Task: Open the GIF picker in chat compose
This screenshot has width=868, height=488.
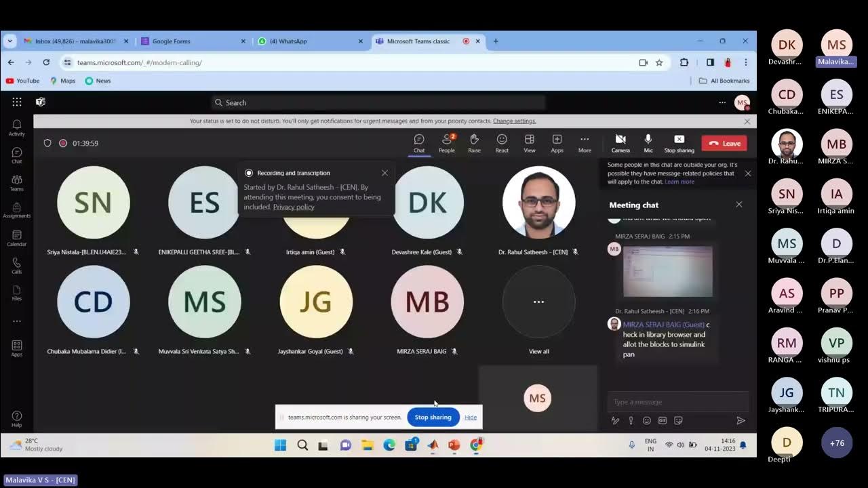Action: (x=663, y=420)
